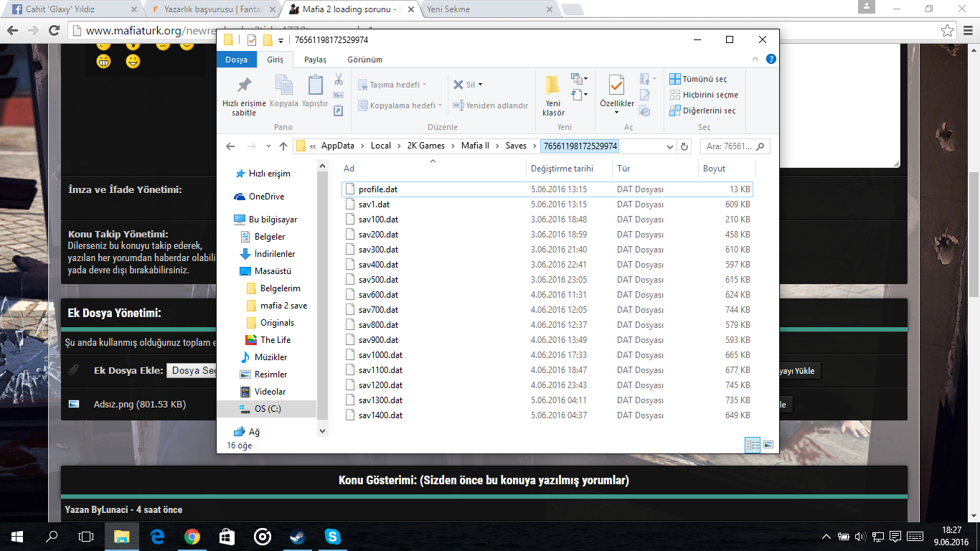The image size is (980, 551).
Task: Click the Chrome reload button
Action: pos(54,31)
